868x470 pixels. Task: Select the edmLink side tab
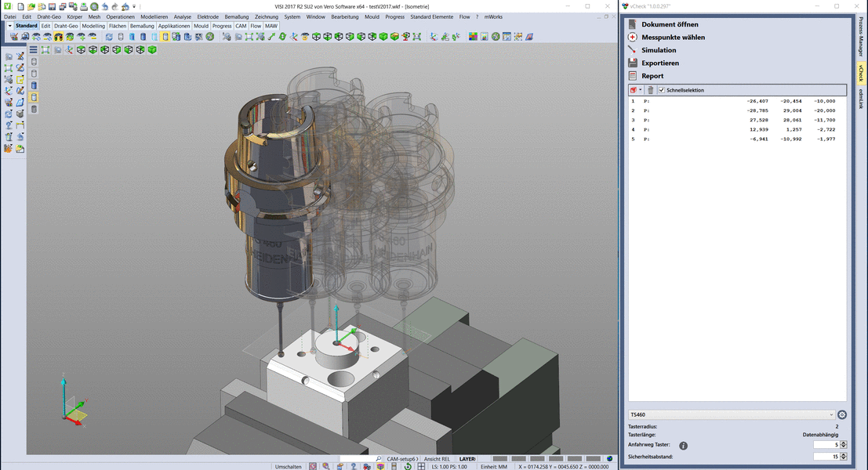pyautogui.click(x=861, y=99)
